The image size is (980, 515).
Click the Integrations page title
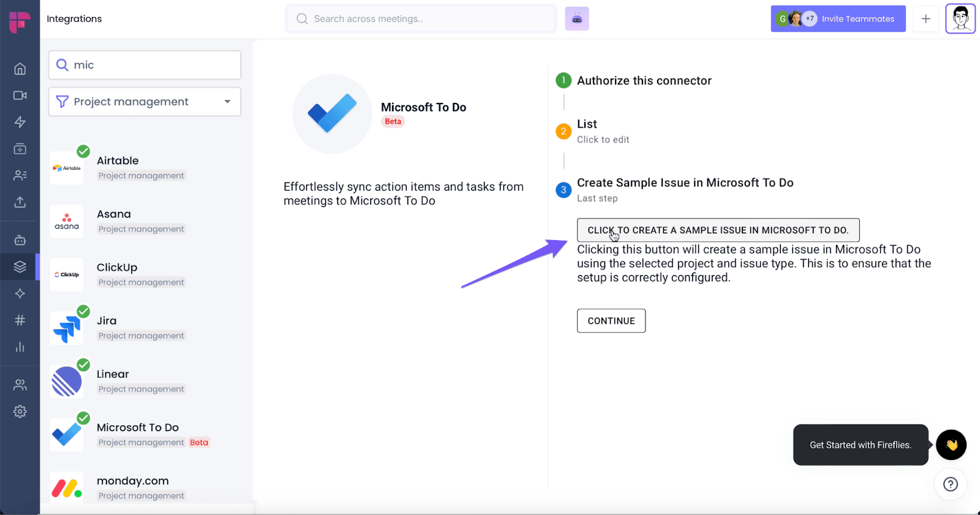coord(74,19)
